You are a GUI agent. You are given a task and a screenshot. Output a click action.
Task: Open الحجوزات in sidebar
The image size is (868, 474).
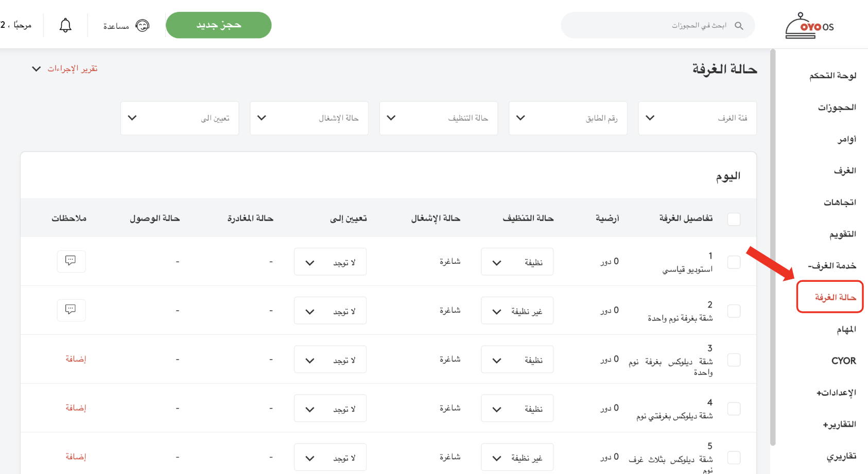[x=837, y=108]
